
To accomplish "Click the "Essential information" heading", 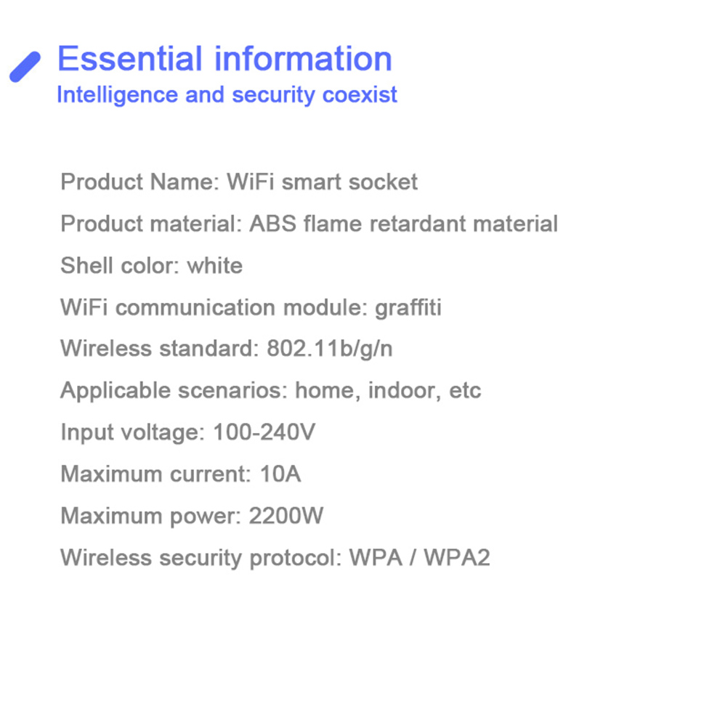I will [225, 59].
